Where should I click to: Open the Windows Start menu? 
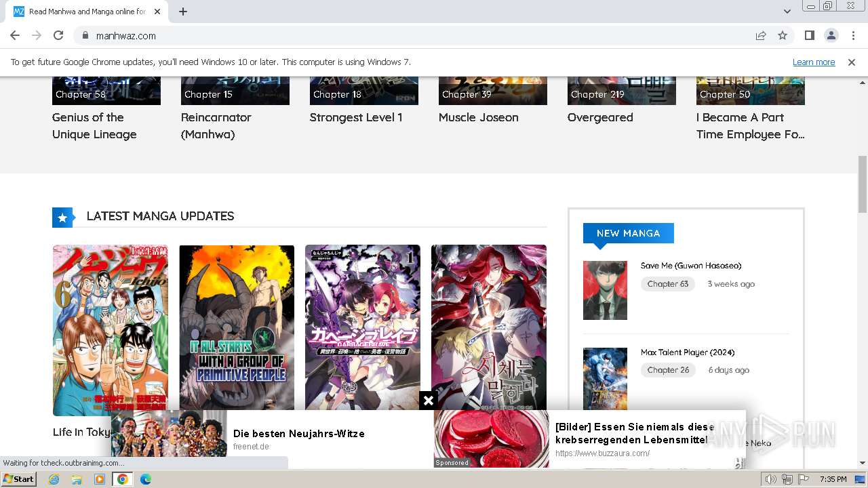pos(19,479)
